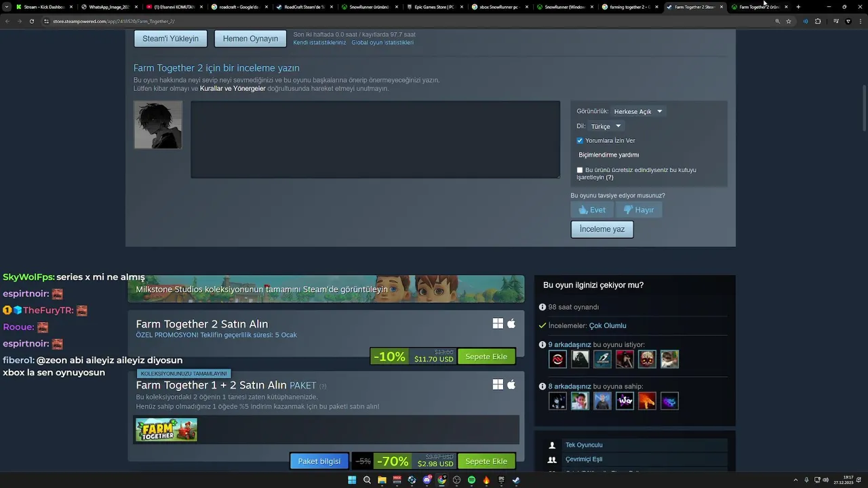Click the thumbs-up Evet recommend button
The width and height of the screenshot is (868, 488).
point(592,209)
